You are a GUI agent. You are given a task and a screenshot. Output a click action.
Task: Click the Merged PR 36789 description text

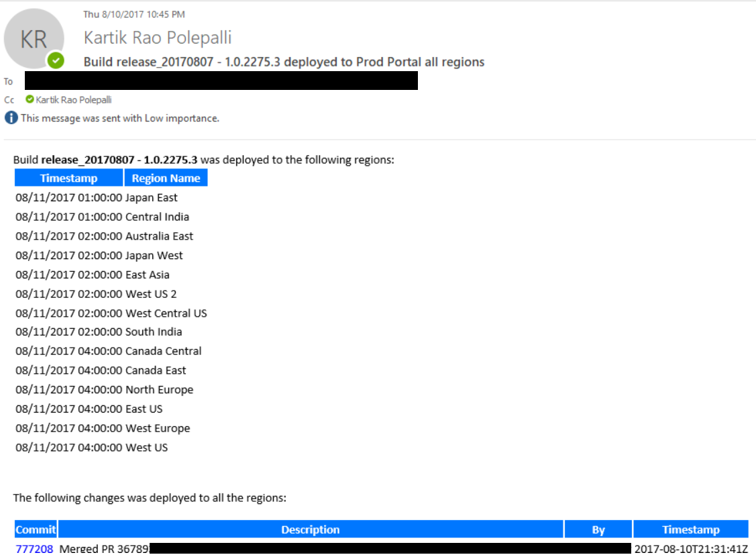coord(103,549)
